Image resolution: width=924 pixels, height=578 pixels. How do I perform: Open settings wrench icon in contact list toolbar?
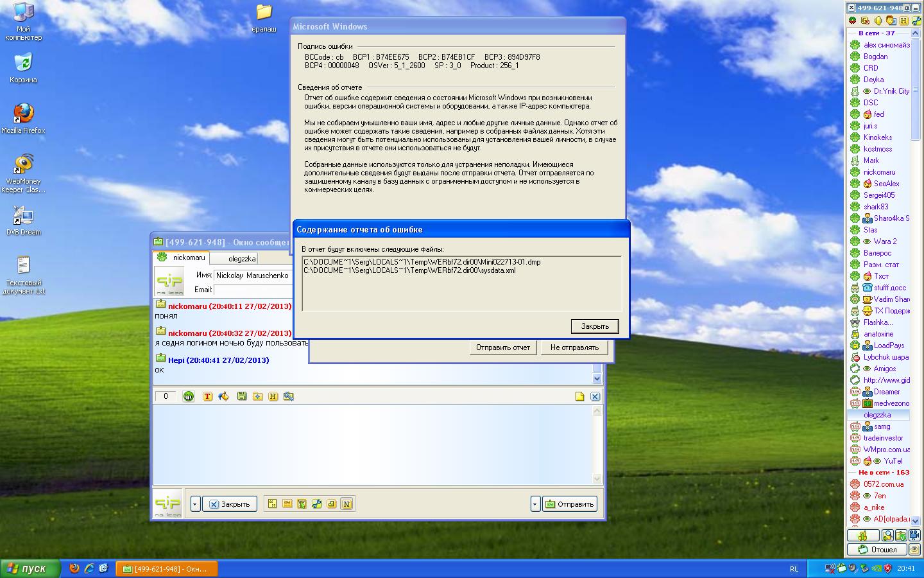916,21
